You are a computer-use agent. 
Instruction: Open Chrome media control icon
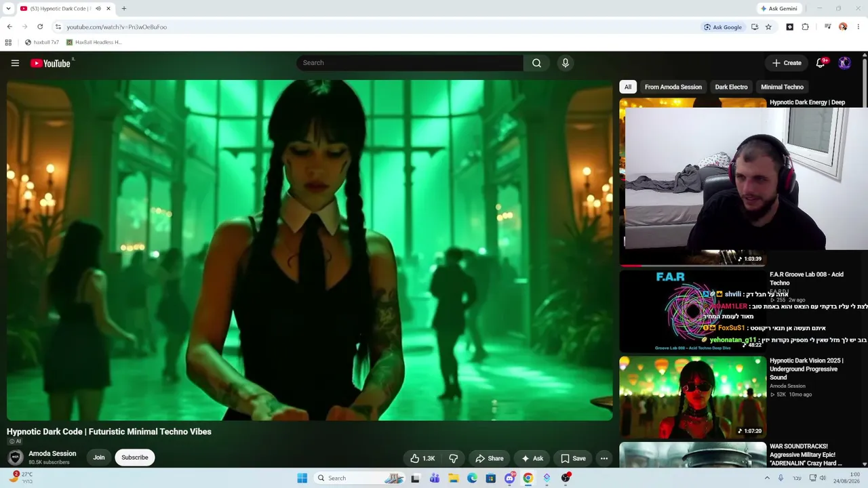tap(827, 27)
